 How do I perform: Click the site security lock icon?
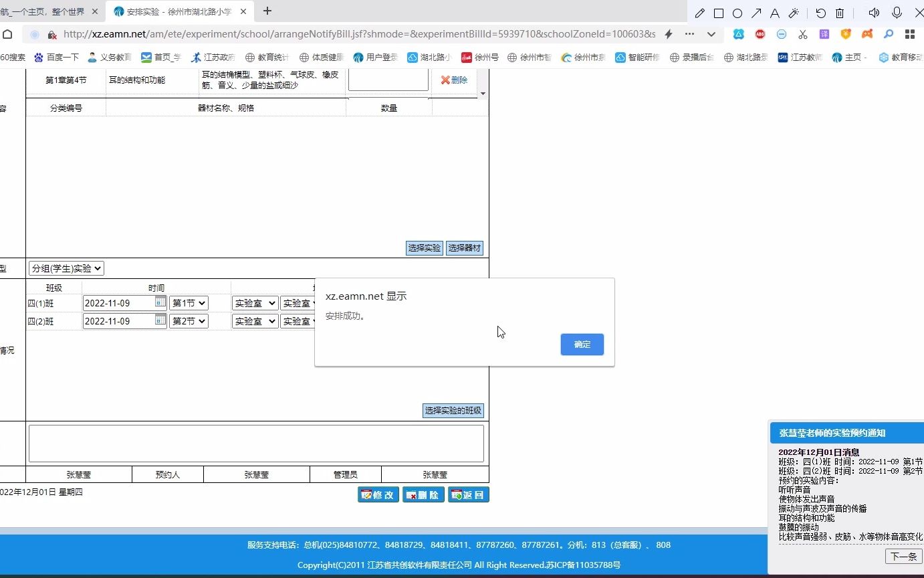pos(52,35)
